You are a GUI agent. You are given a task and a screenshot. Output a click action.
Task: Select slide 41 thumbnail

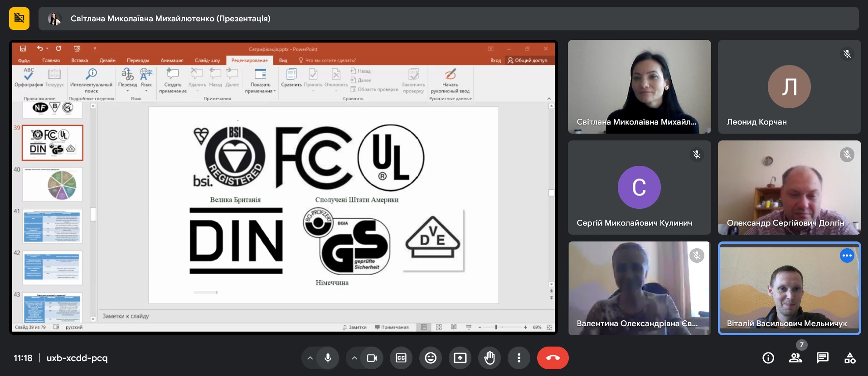53,226
